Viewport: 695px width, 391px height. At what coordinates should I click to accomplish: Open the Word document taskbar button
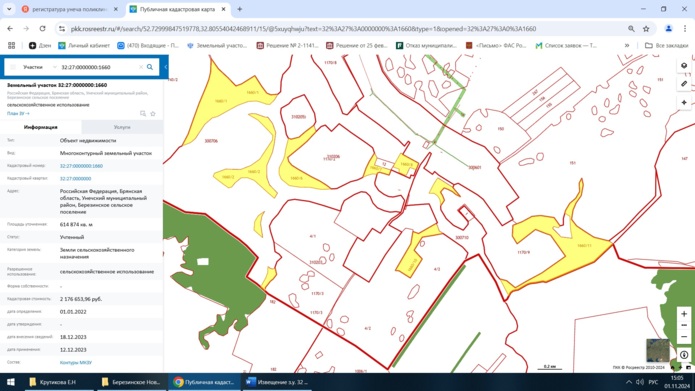(277, 382)
